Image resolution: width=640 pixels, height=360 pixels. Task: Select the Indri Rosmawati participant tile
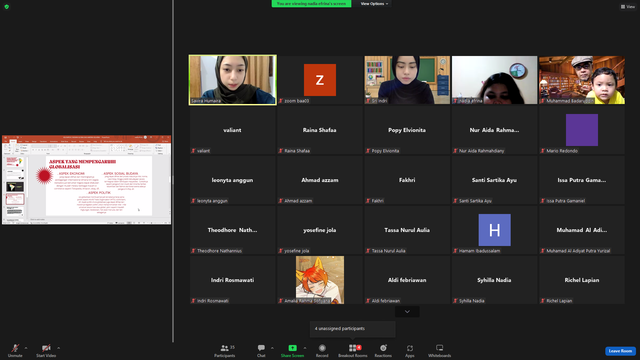point(233,280)
